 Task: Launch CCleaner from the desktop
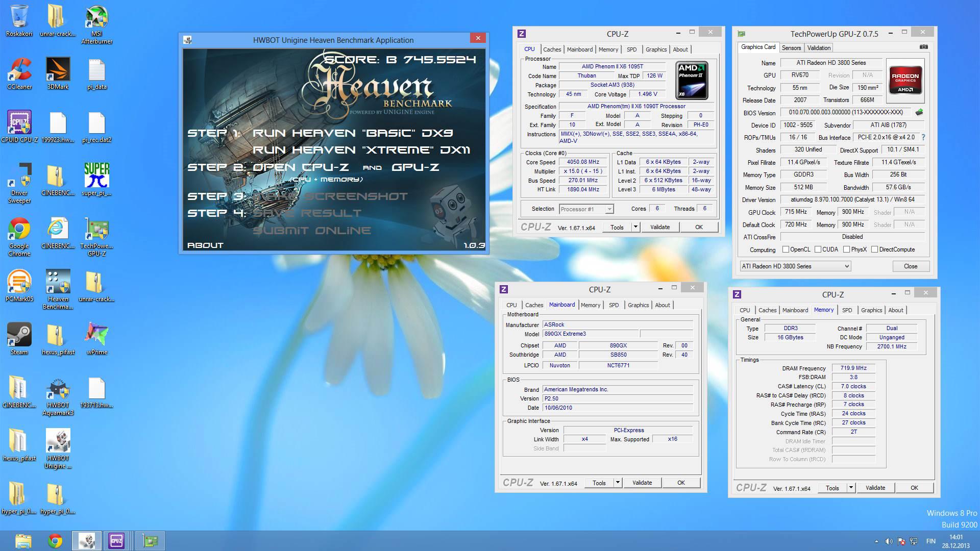pyautogui.click(x=19, y=73)
